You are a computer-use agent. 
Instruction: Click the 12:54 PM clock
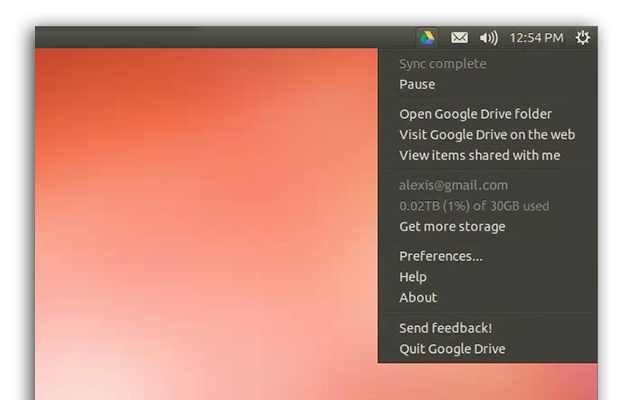(536, 38)
